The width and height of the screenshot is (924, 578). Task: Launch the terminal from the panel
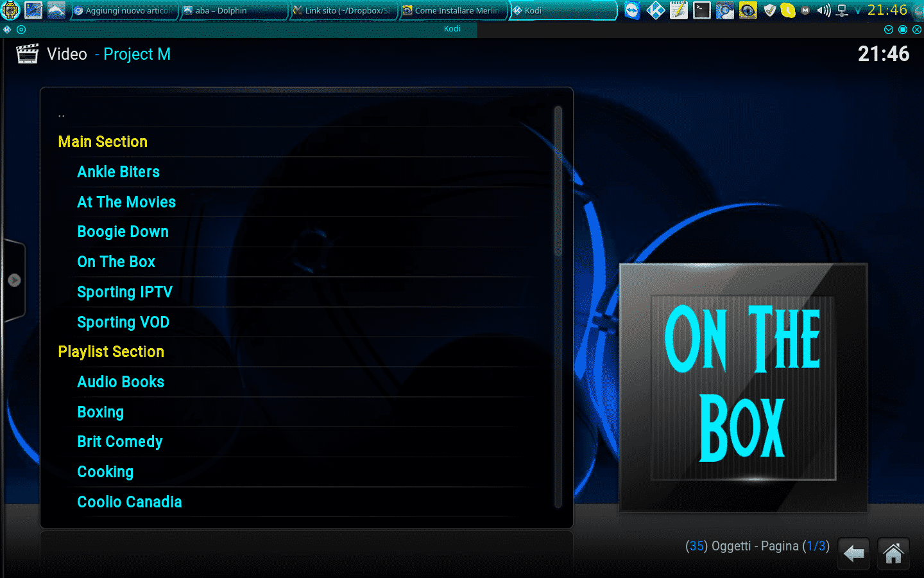click(701, 10)
